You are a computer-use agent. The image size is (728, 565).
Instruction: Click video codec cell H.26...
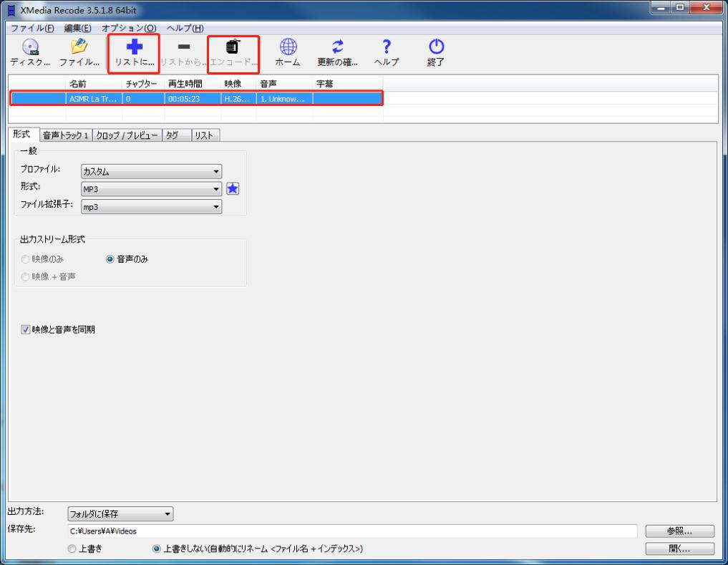tap(238, 99)
